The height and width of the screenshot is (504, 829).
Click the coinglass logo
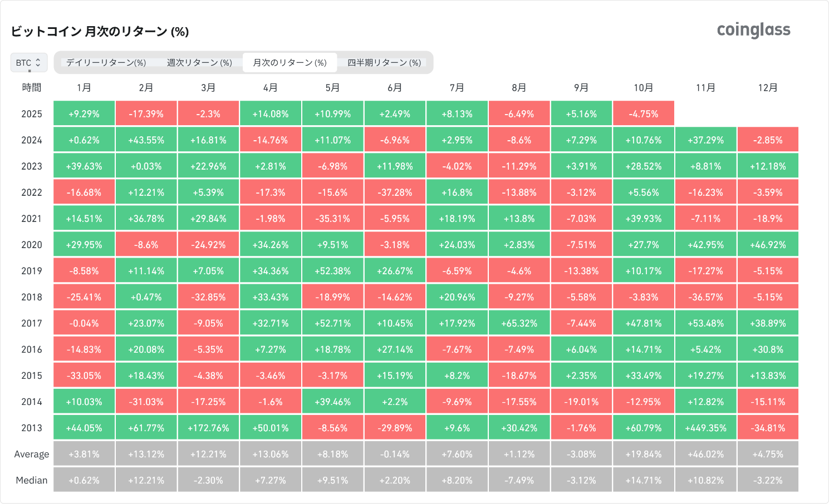coord(753,30)
